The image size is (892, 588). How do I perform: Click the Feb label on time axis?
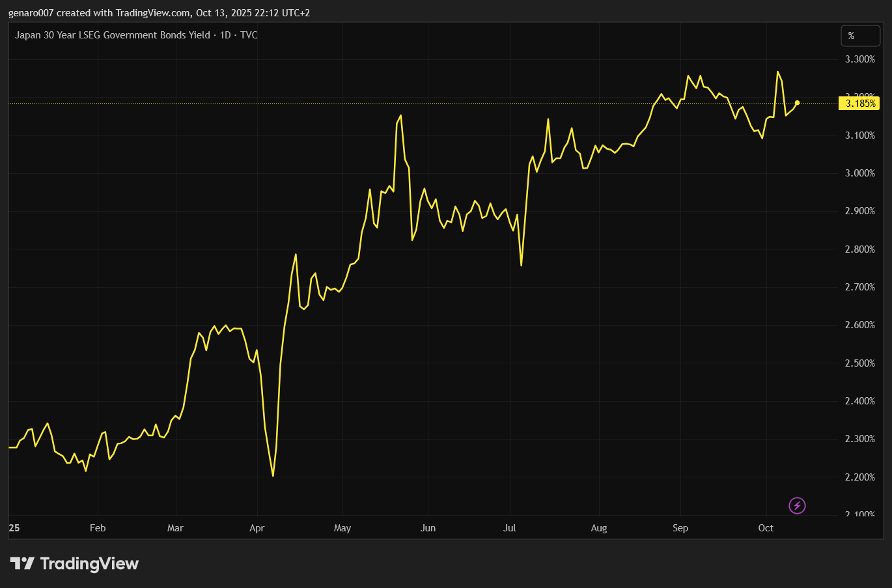[98, 528]
